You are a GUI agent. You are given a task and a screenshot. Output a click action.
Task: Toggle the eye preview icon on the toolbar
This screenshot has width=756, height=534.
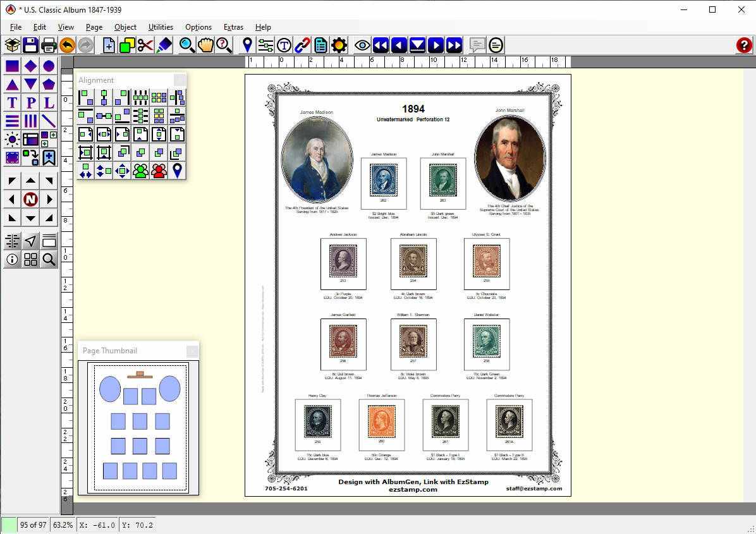362,45
